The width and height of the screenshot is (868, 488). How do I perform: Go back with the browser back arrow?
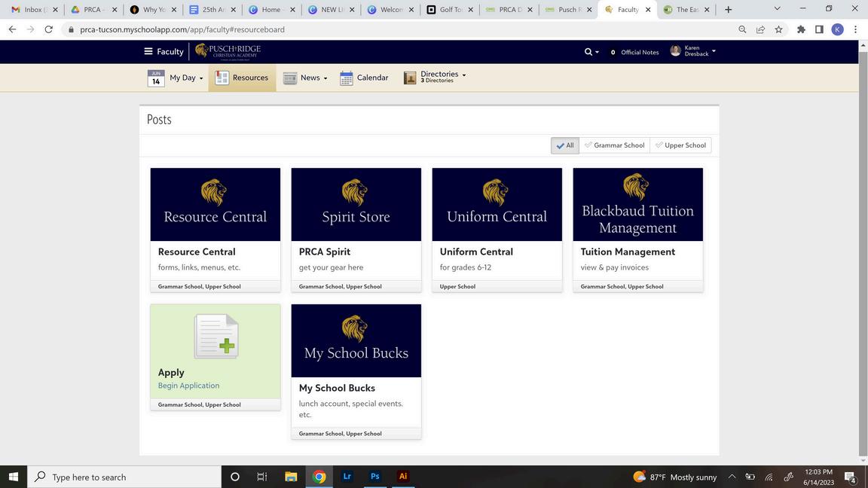point(12,29)
